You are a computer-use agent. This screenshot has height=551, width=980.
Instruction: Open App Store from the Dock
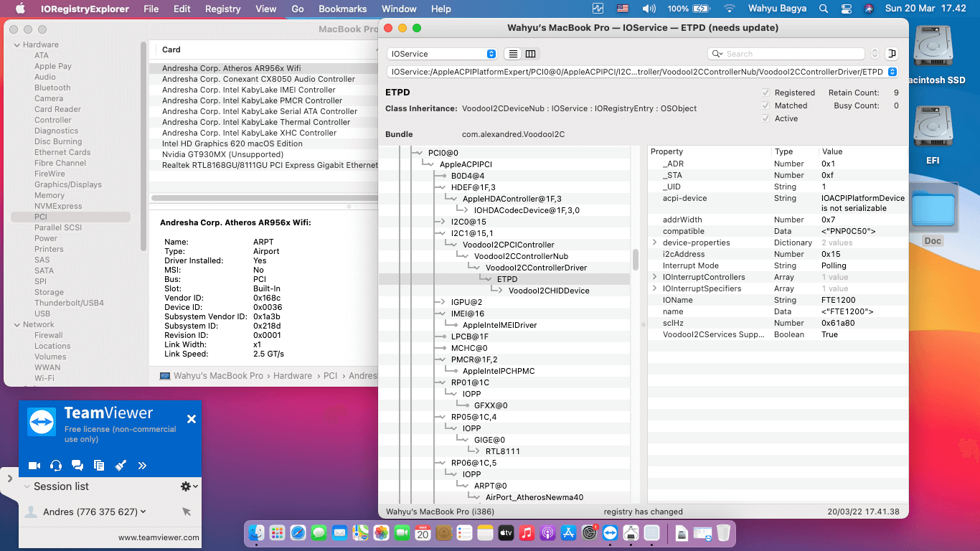point(569,533)
